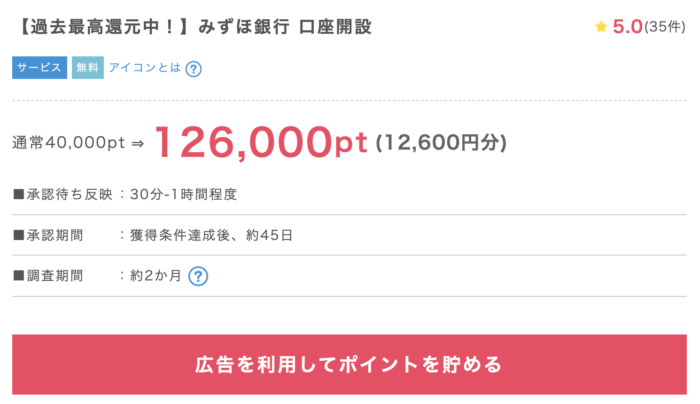
Task: Click the 約2か月 investigation period value
Action: 155,275
